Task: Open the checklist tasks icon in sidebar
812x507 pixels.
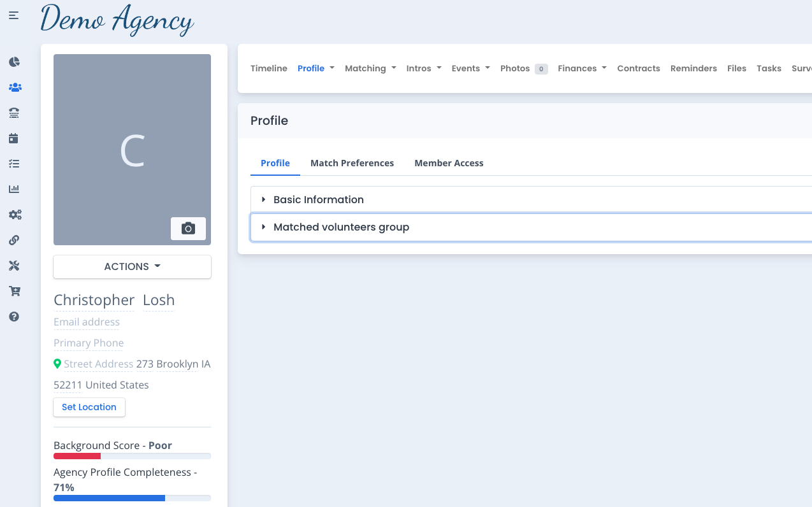Action: (x=14, y=164)
